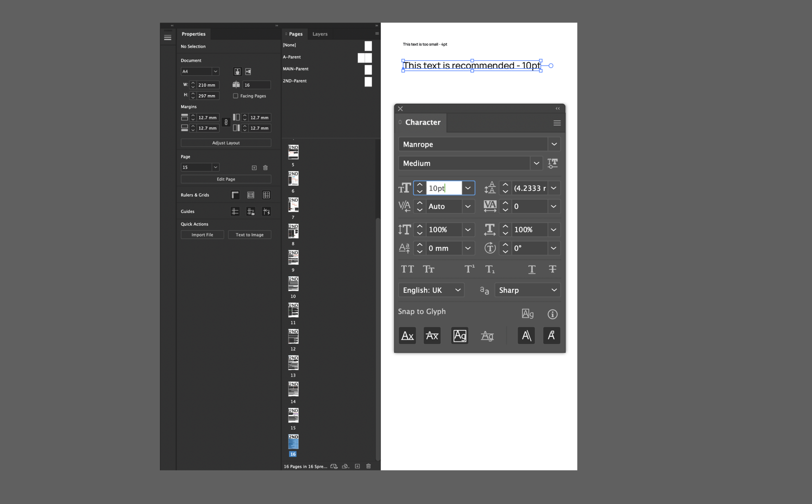Open the Character panel menu
Screen dimensions: 812x504
(x=557, y=123)
